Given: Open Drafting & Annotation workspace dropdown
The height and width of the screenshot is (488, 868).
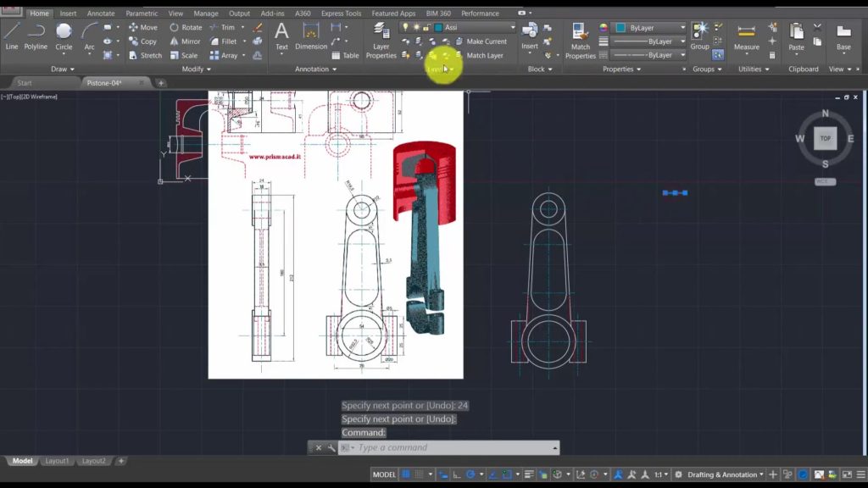Looking at the screenshot, I should tap(725, 474).
